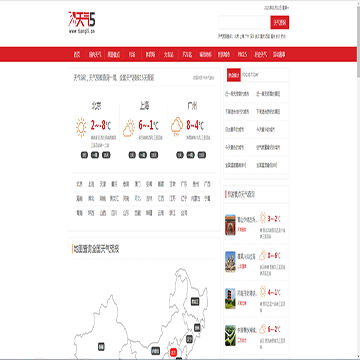Open the first attraction temple thumbnail

(230, 225)
